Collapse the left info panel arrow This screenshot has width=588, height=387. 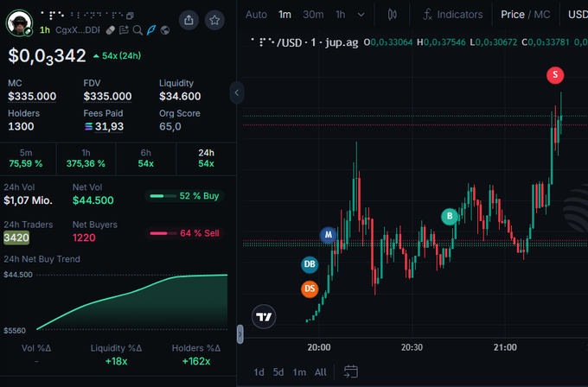[237, 92]
